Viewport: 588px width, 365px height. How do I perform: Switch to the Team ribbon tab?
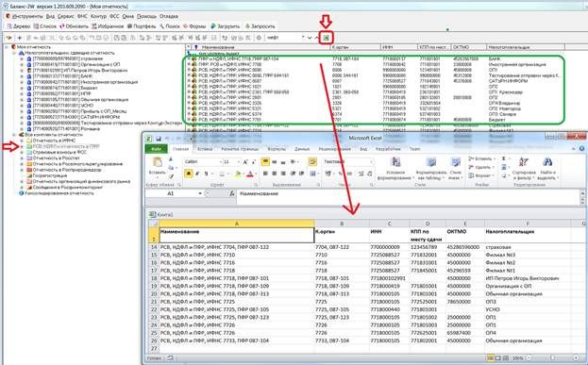[x=414, y=149]
